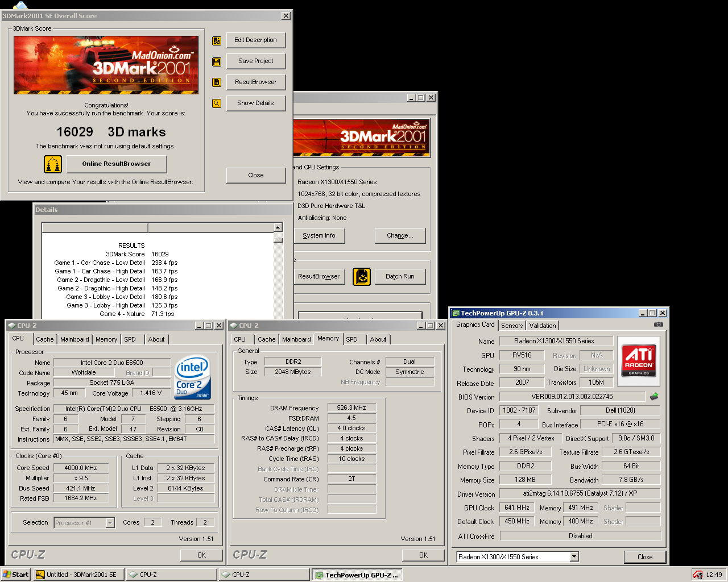The image size is (728, 582).
Task: Click the Change... settings button
Action: click(x=400, y=236)
